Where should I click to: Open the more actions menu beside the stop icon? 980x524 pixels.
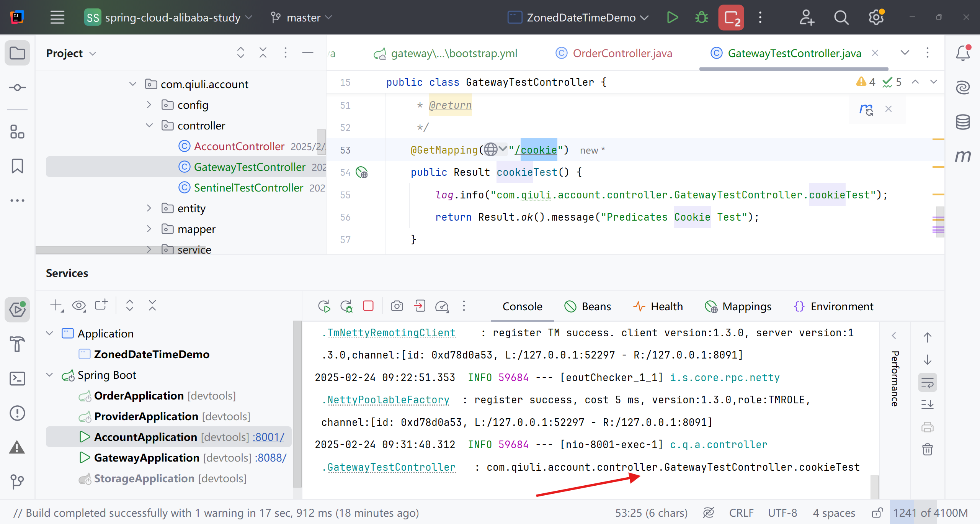(760, 17)
